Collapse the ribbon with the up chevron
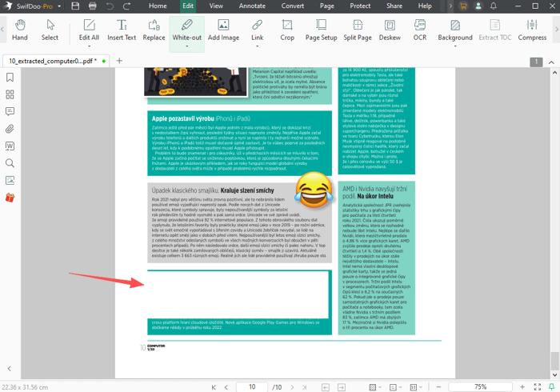 pos(551,62)
